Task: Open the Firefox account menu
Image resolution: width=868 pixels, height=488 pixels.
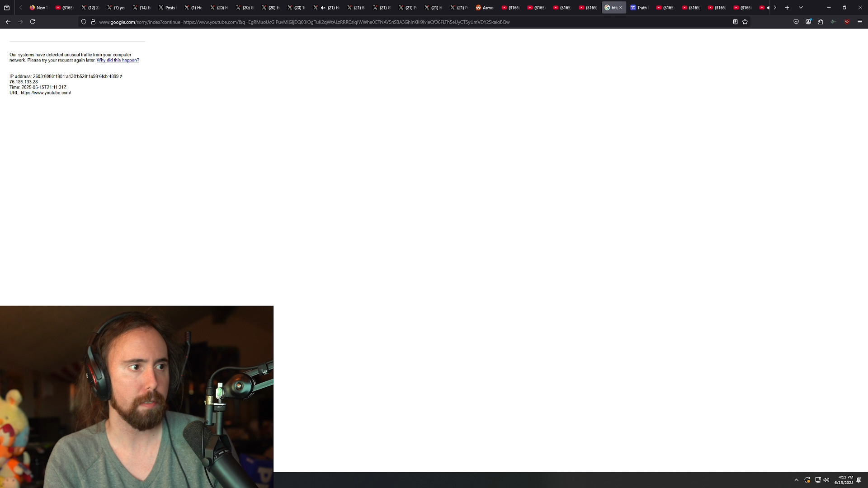Action: (x=808, y=22)
